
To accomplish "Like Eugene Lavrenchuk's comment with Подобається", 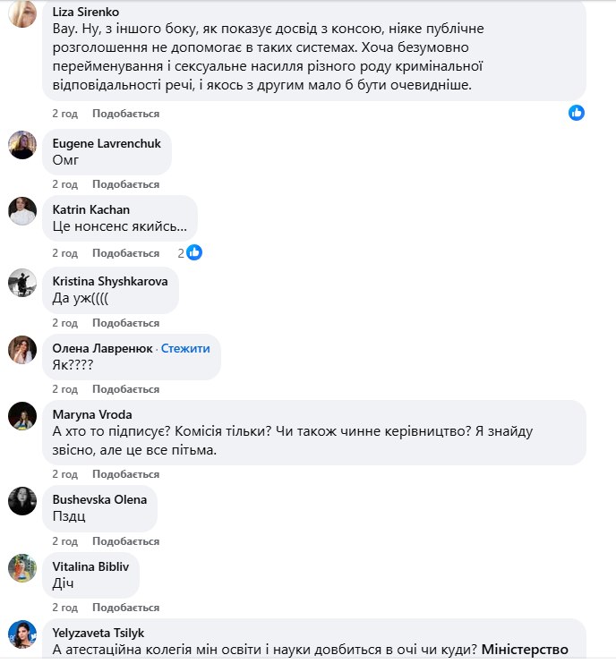I will click(x=125, y=184).
